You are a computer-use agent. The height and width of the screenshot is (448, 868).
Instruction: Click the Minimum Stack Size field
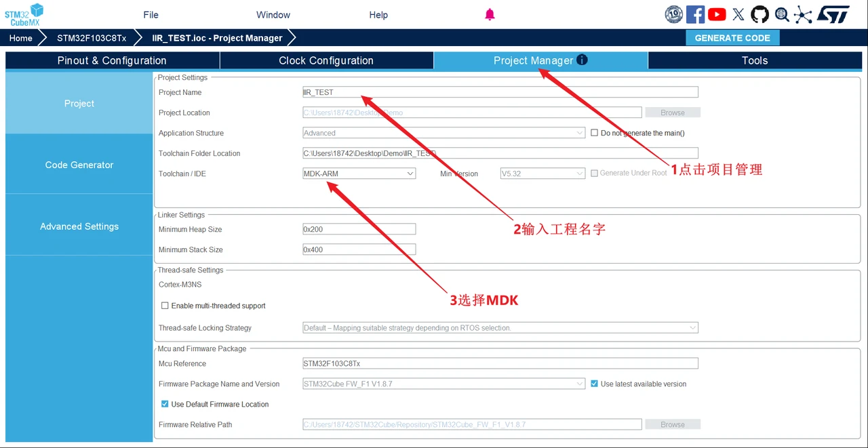coord(359,249)
